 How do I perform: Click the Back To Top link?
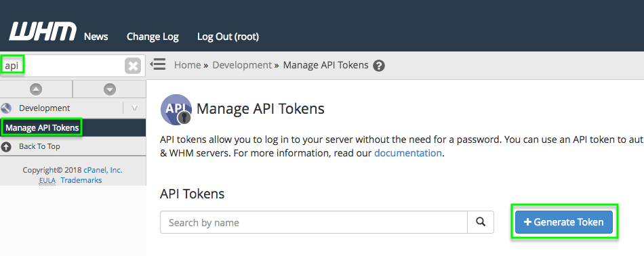click(39, 146)
